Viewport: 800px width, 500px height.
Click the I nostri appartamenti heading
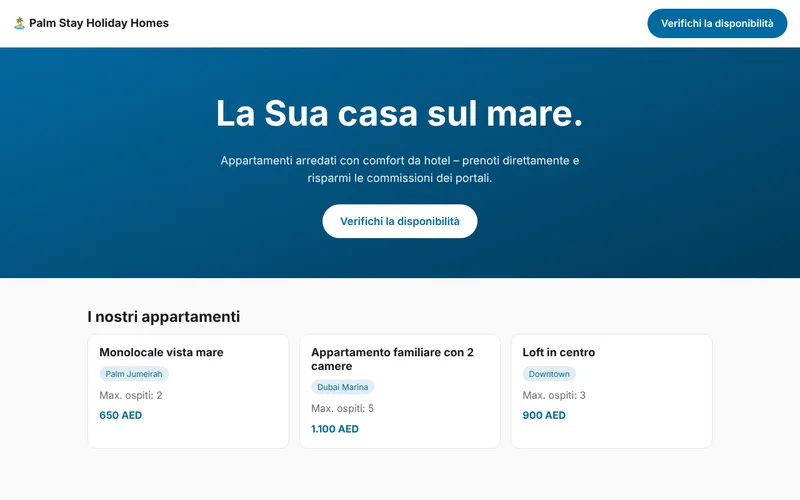(x=164, y=316)
